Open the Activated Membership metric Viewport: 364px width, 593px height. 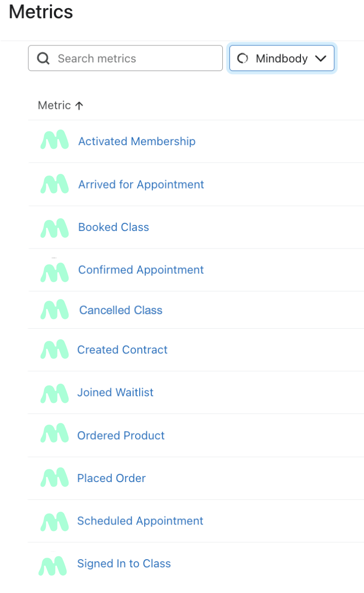(137, 141)
